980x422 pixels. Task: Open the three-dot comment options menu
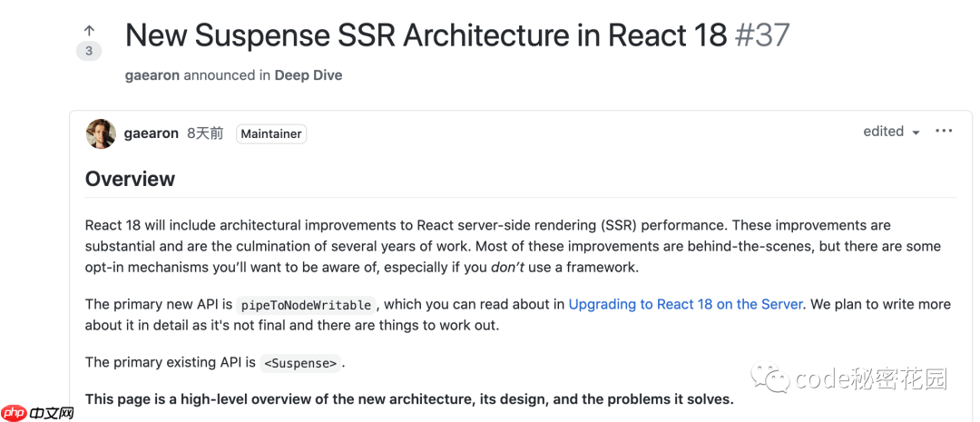(944, 132)
